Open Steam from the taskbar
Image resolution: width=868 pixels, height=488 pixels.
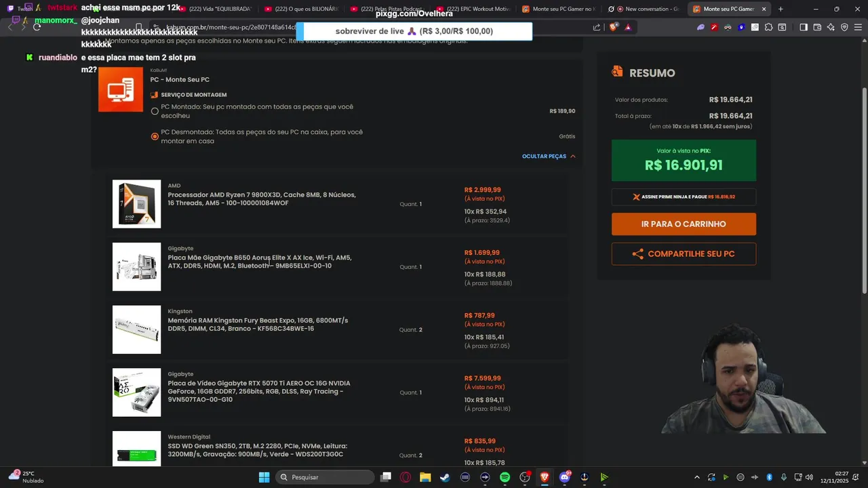[x=445, y=477]
